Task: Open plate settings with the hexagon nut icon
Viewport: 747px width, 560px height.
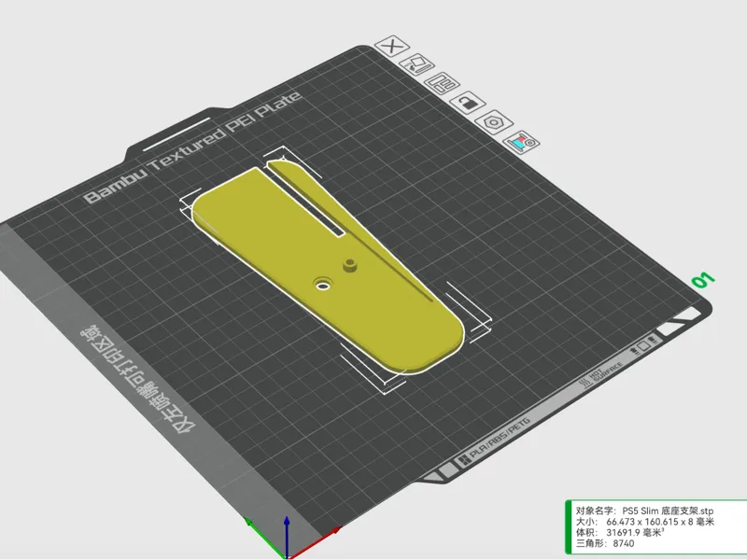Action: click(494, 122)
